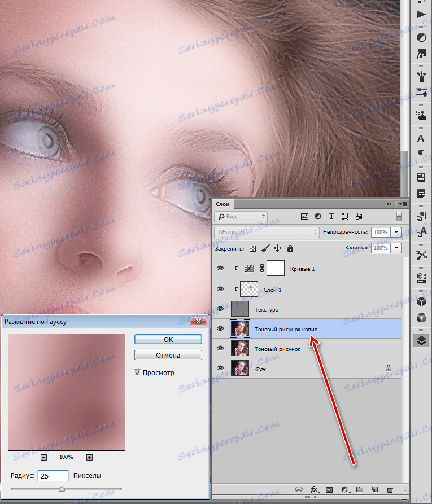Click the Радиус value input field
This screenshot has width=432, height=504.
(x=53, y=476)
